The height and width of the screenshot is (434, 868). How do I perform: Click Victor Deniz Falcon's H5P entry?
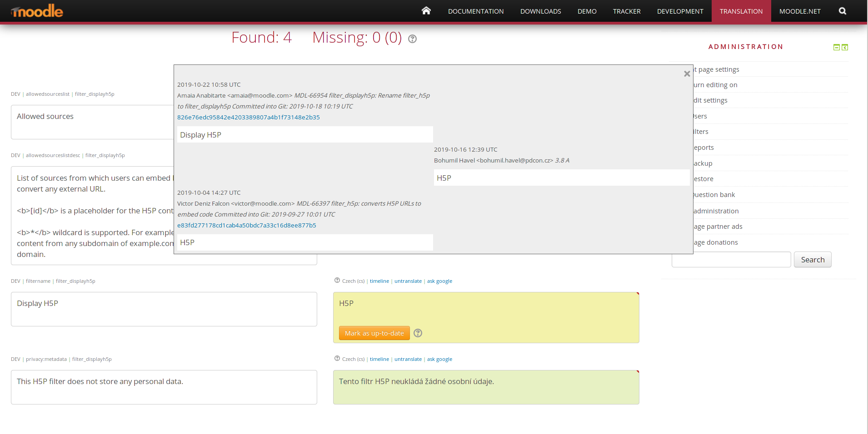[x=305, y=242]
